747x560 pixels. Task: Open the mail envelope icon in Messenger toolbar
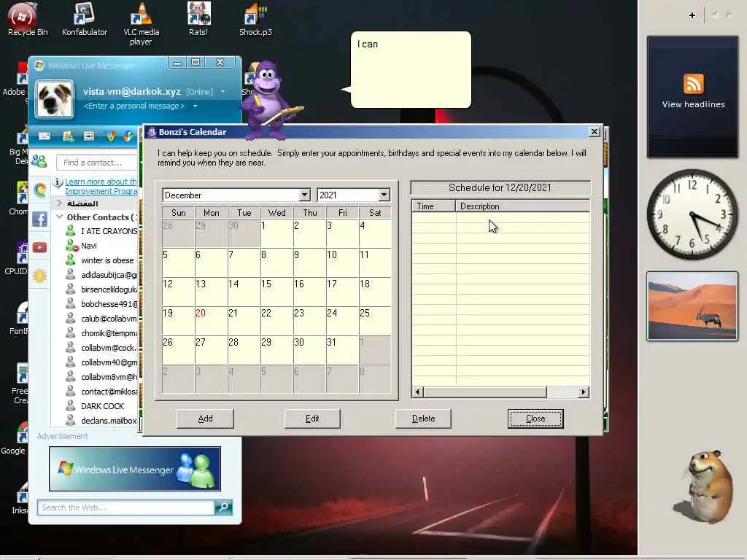point(44,136)
